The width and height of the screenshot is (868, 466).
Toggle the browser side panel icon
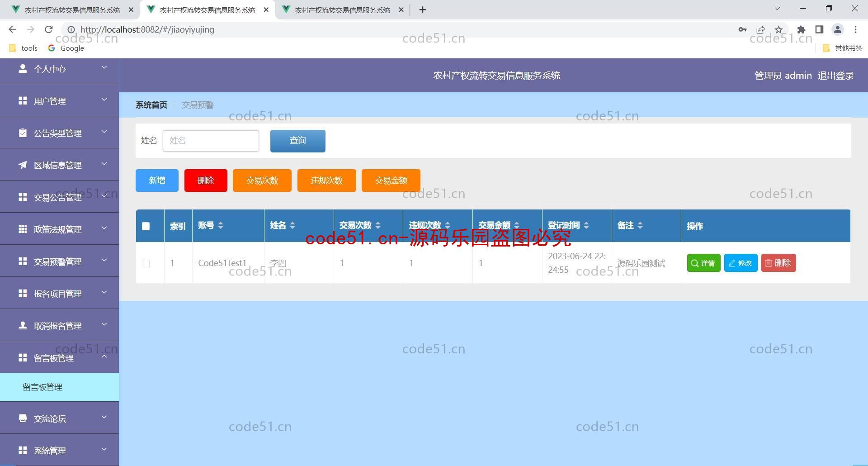click(x=819, y=29)
